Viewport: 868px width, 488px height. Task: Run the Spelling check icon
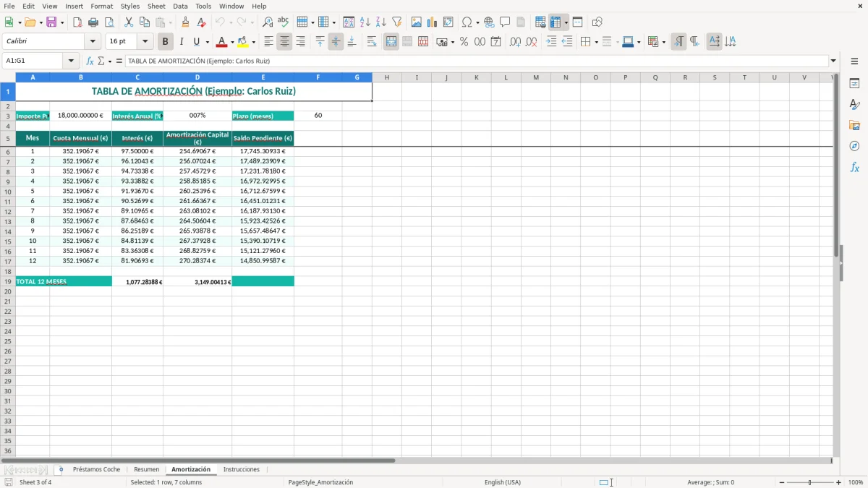283,22
